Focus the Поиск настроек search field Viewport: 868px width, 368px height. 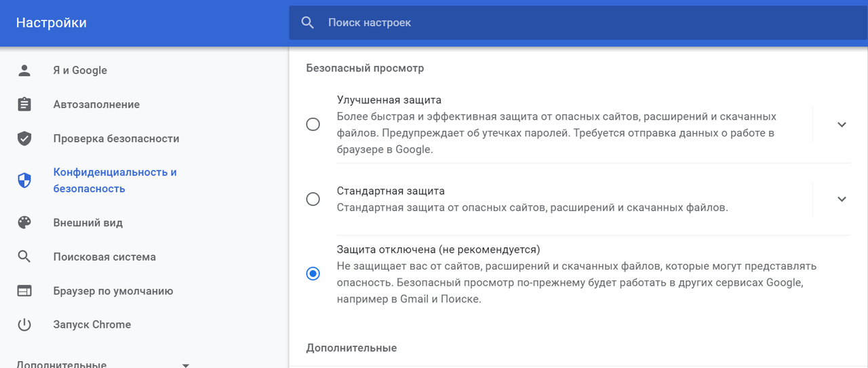click(x=578, y=23)
